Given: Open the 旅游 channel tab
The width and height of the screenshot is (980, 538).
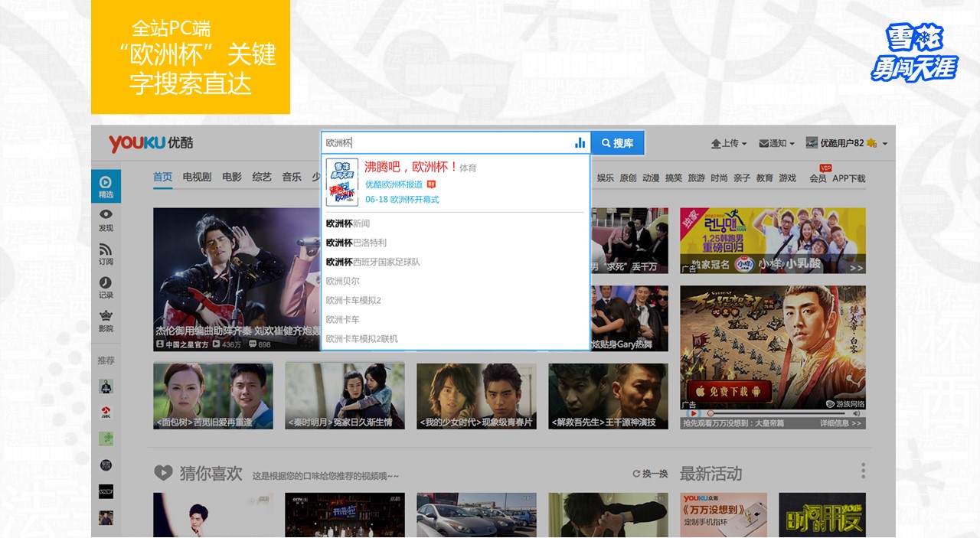Looking at the screenshot, I should coord(696,178).
